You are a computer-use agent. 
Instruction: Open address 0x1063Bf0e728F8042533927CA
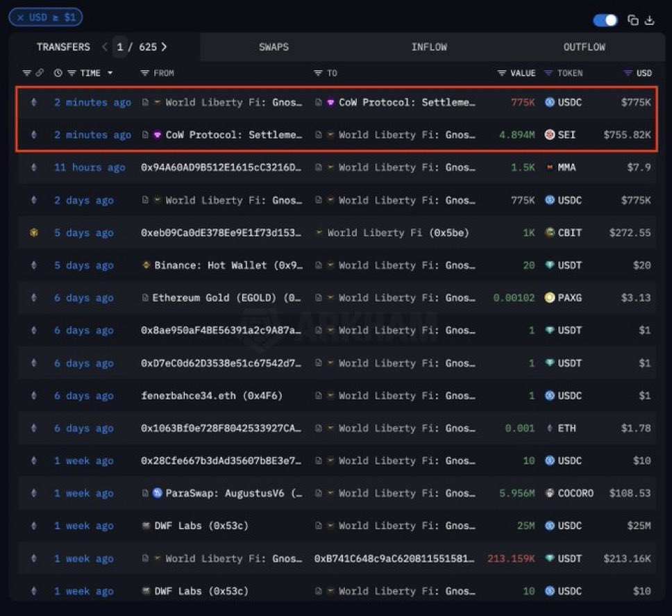point(221,428)
